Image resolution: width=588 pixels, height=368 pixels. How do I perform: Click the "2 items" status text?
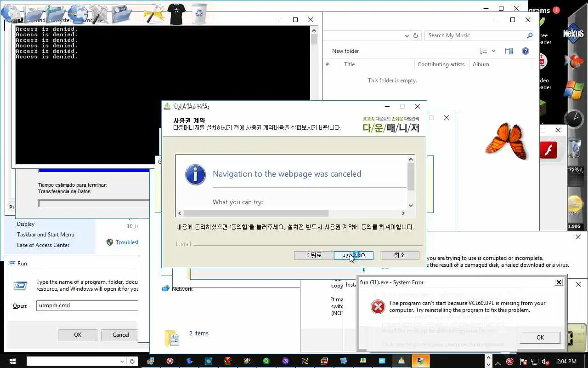(199, 333)
